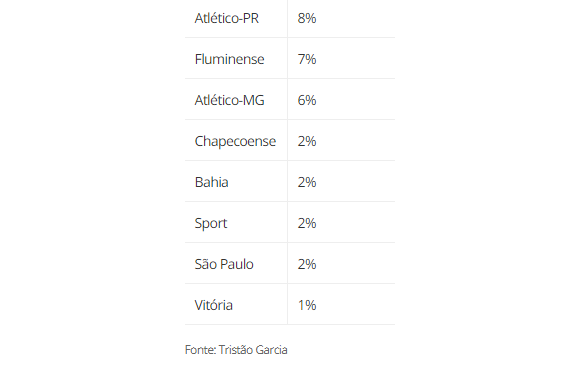This screenshot has height=371, width=587.
Task: Select the 8% value for Atlético-PR
Action: tap(307, 18)
